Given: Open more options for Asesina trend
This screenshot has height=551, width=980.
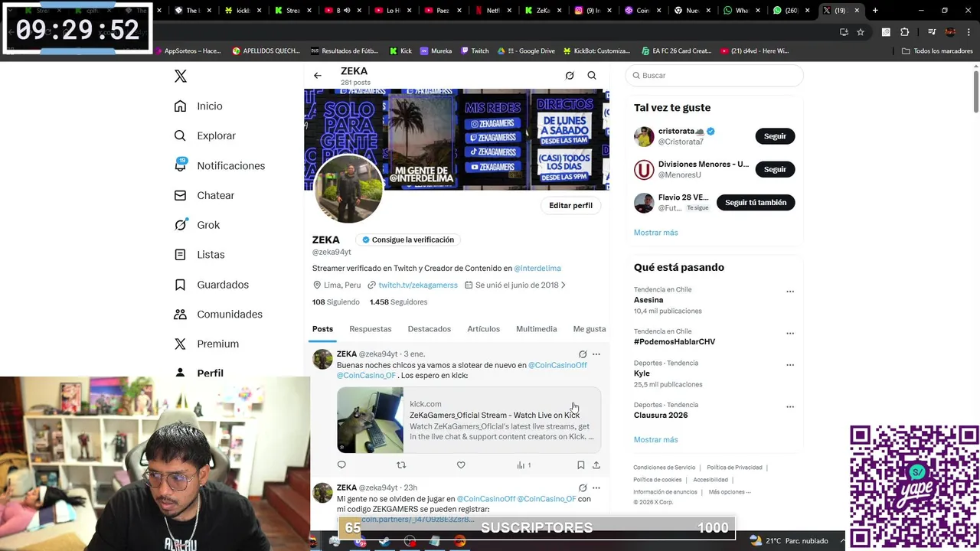Looking at the screenshot, I should coord(790,292).
